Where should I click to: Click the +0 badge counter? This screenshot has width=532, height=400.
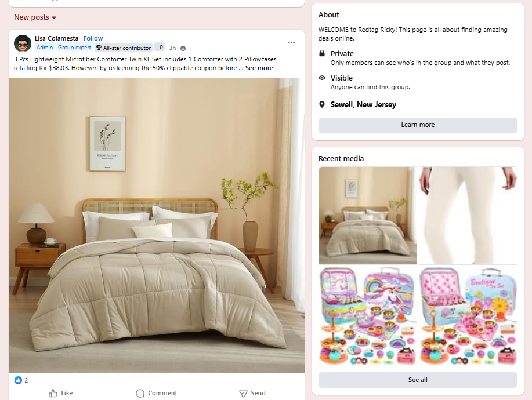click(160, 48)
